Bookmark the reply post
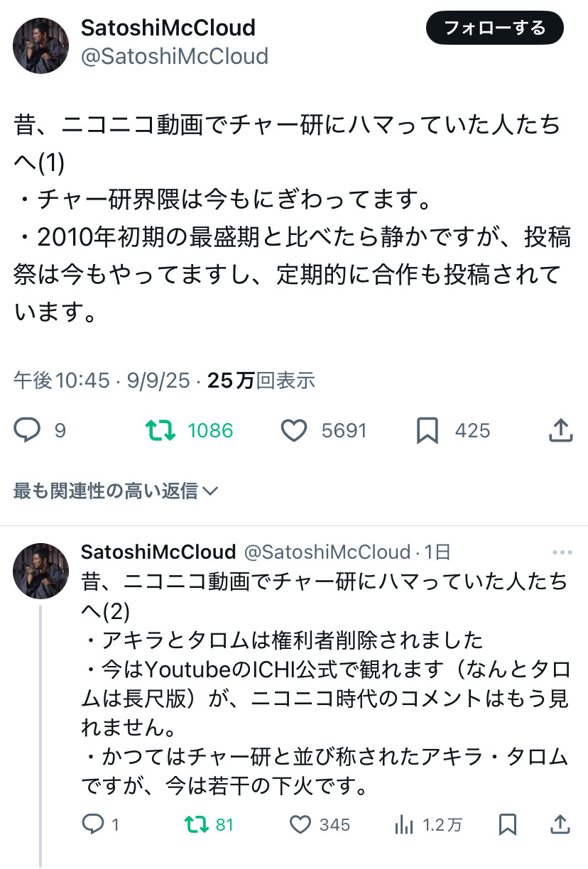 507,824
